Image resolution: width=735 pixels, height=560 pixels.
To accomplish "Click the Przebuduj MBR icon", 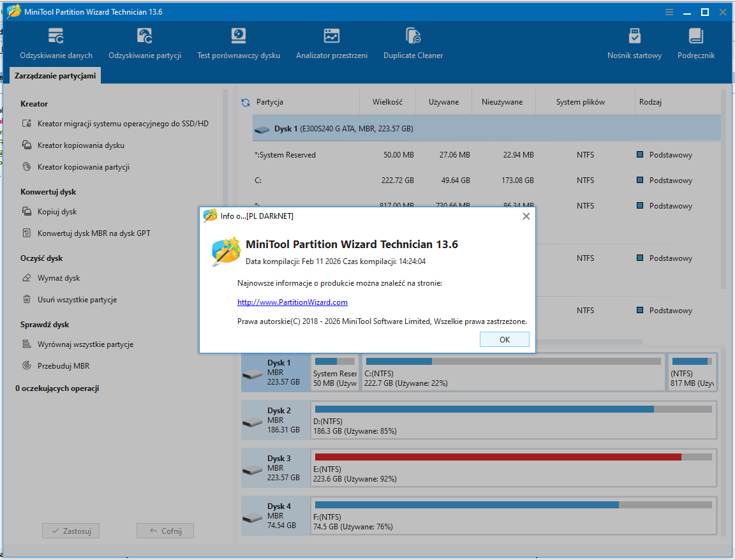I will [x=27, y=365].
